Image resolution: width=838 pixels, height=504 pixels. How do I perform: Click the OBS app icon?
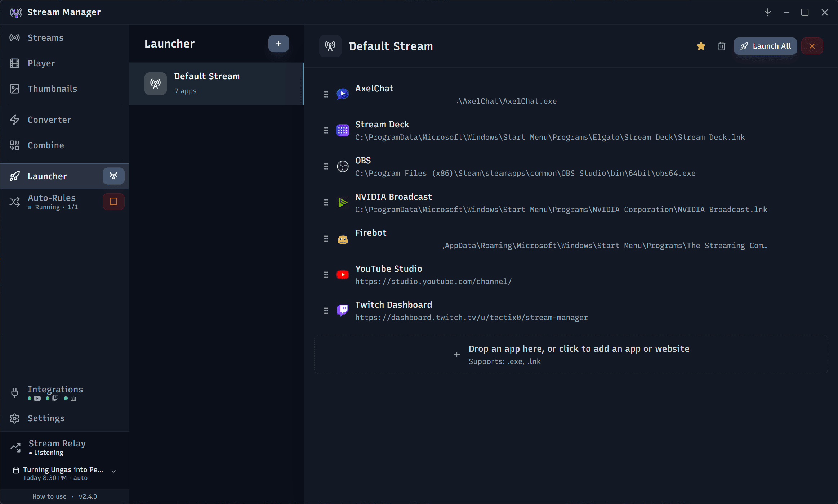(343, 166)
